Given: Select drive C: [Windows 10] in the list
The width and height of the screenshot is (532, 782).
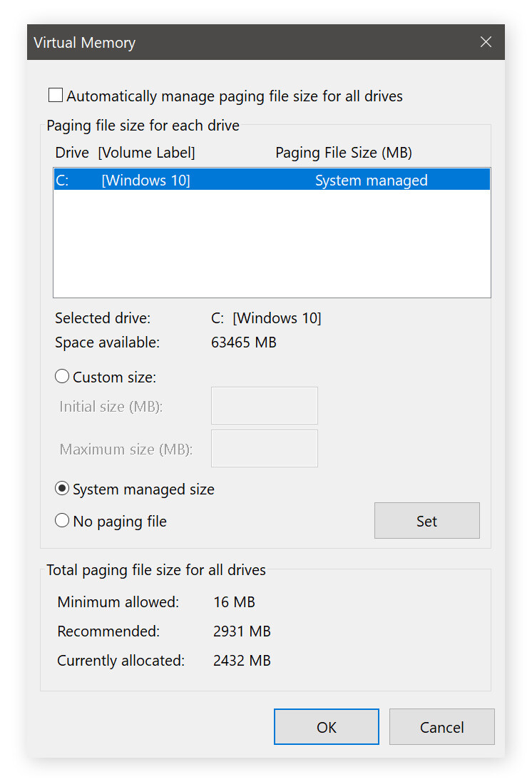Looking at the screenshot, I should pyautogui.click(x=271, y=180).
